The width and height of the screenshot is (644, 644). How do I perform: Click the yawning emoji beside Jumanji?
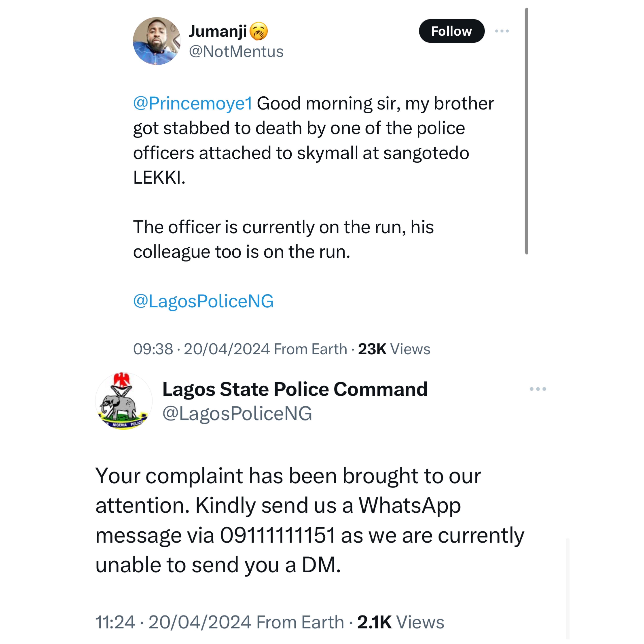click(x=259, y=31)
